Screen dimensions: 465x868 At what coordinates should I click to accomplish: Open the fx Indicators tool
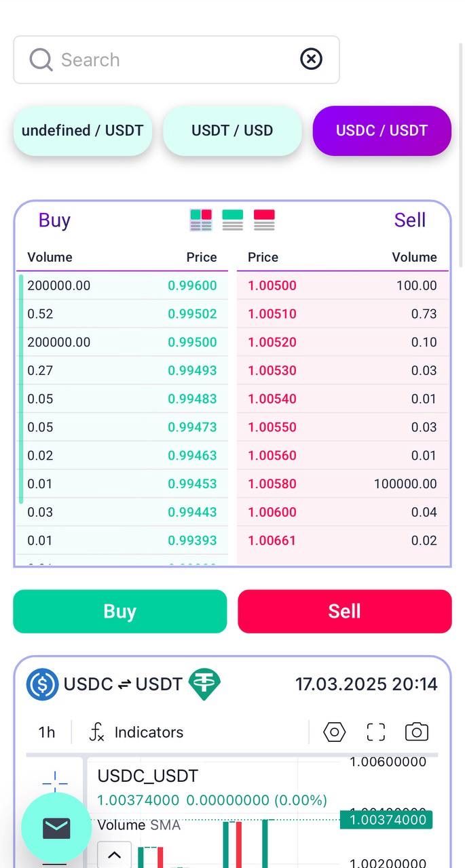pyautogui.click(x=136, y=732)
